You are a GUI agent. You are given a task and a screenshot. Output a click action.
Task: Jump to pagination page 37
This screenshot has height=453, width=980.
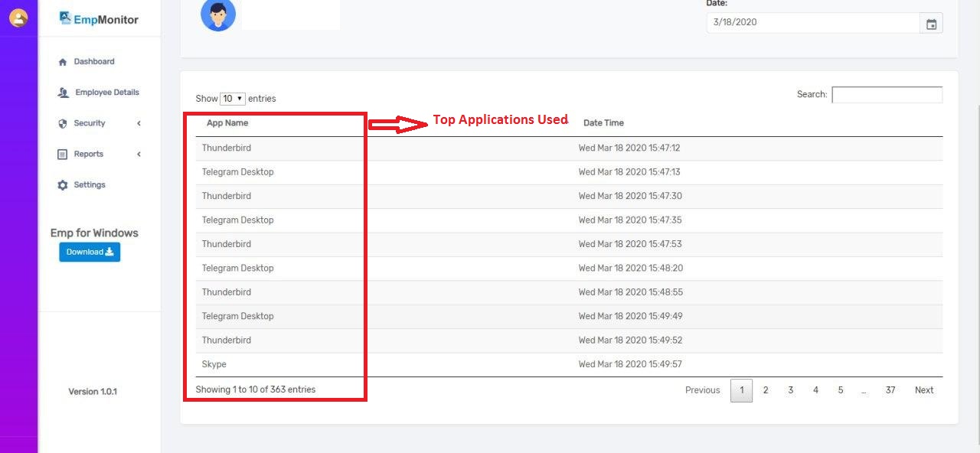point(890,390)
